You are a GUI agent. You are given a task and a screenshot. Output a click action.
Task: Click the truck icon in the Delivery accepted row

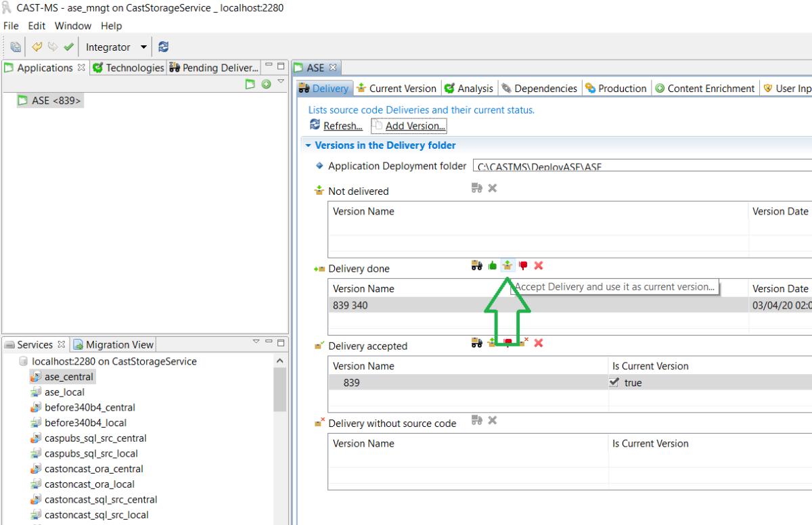pos(477,343)
